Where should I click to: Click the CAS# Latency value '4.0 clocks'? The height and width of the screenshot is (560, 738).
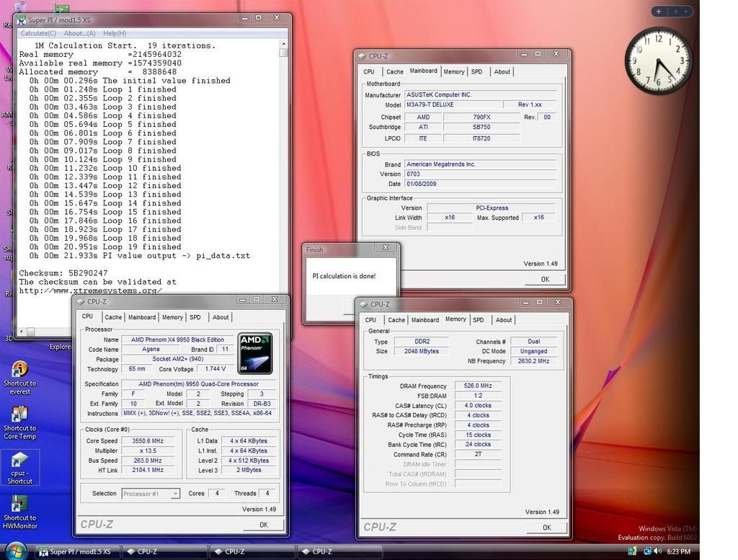478,406
